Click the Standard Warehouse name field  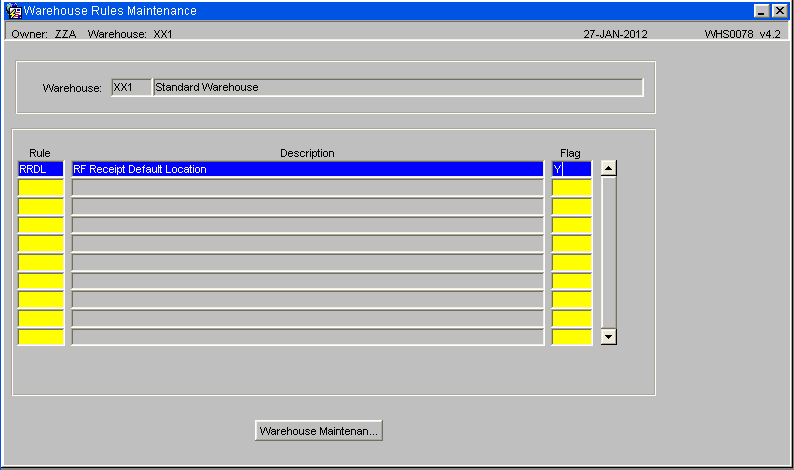(x=398, y=87)
